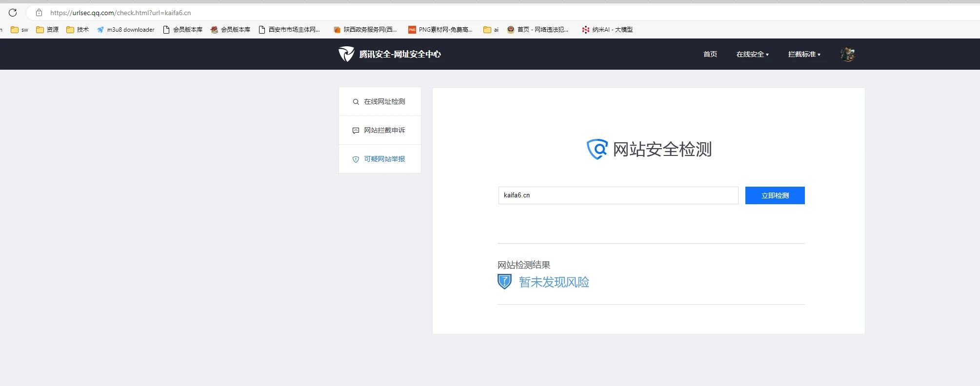Open the m3u8 downloader bookmark
The width and height of the screenshot is (980, 386).
pos(125,30)
